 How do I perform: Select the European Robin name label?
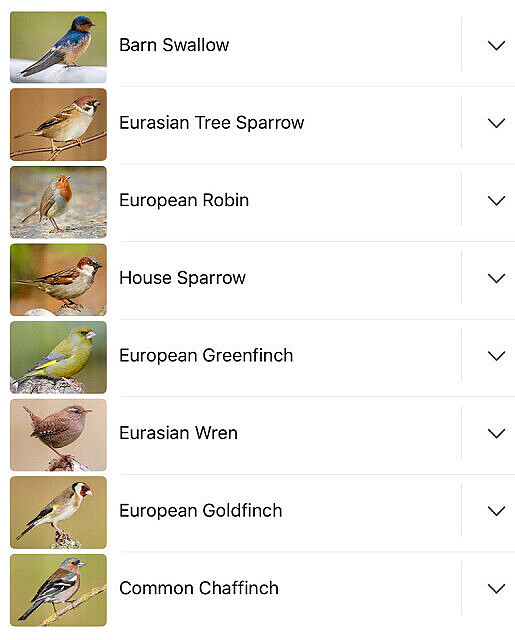[184, 200]
